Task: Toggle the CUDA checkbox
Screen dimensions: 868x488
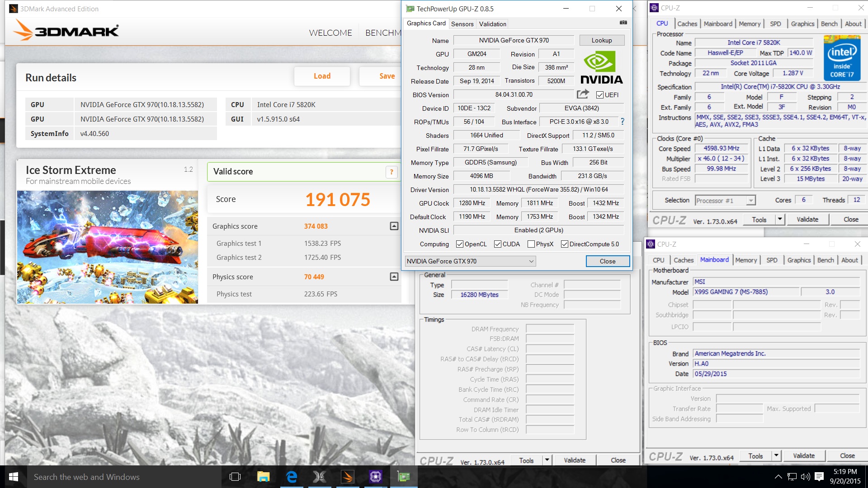Action: click(498, 244)
